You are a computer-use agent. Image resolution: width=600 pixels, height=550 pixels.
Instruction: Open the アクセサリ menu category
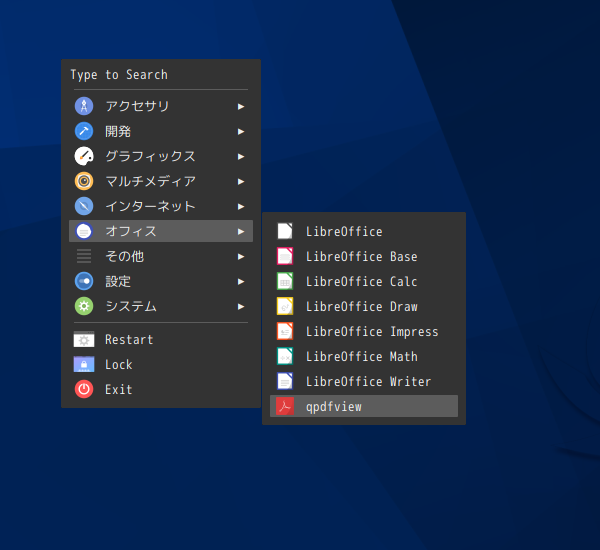[x=161, y=106]
